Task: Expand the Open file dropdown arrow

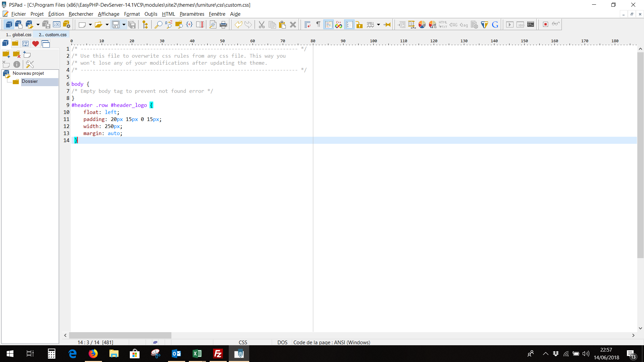Action: tap(107, 24)
